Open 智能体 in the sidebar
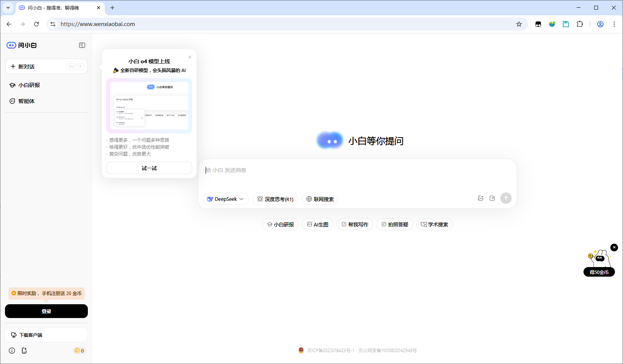The image size is (623, 364). (26, 101)
